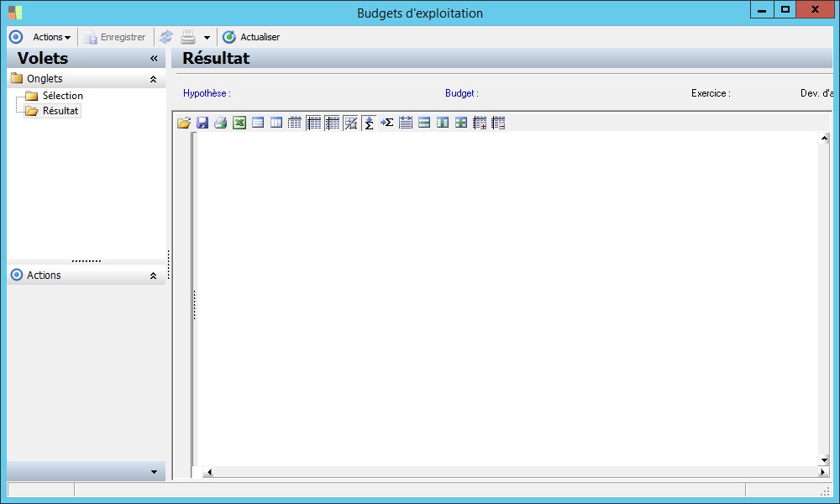Click the Hypothèse label link

(x=207, y=93)
